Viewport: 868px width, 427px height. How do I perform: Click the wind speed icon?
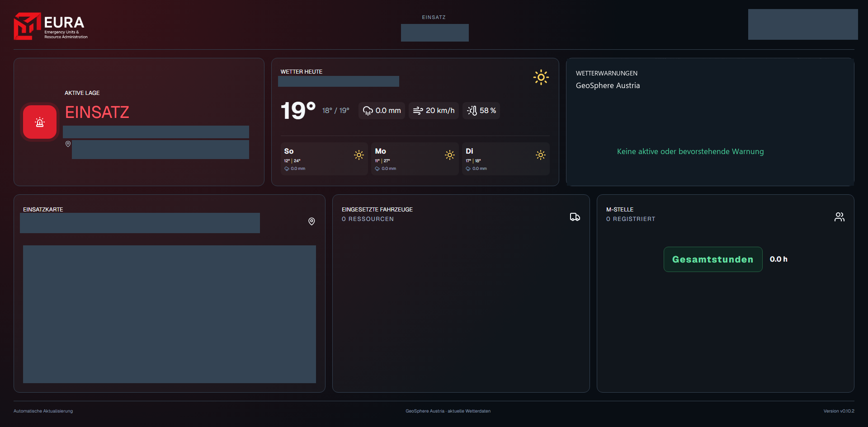pos(418,111)
